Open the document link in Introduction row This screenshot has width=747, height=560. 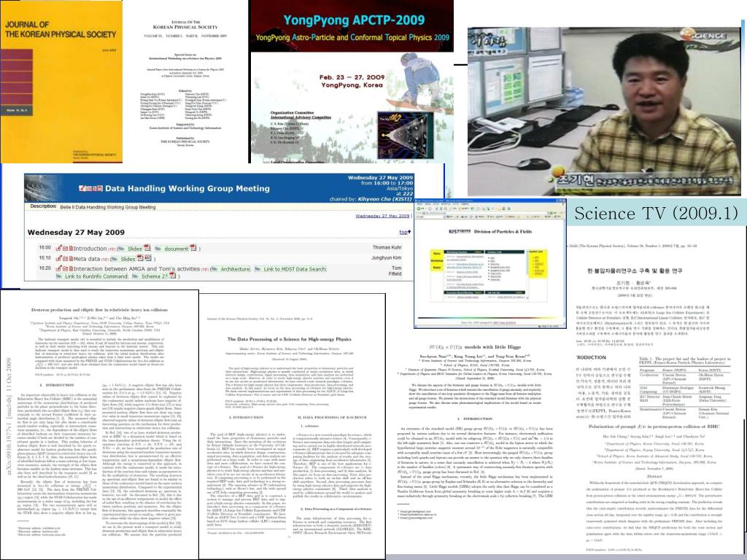(177, 249)
